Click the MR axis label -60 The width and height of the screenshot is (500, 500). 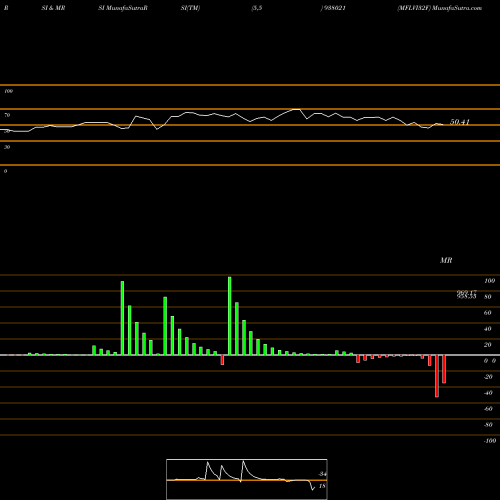pyautogui.click(x=488, y=409)
